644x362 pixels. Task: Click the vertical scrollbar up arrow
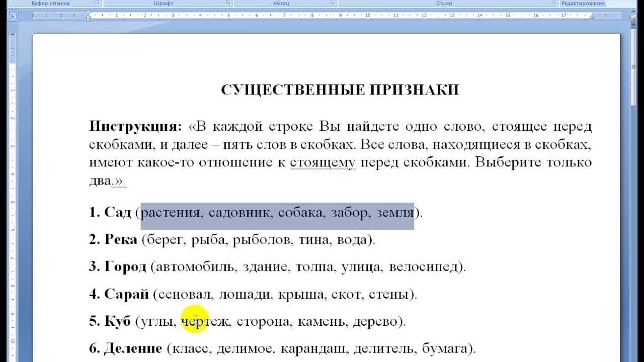pos(632,24)
